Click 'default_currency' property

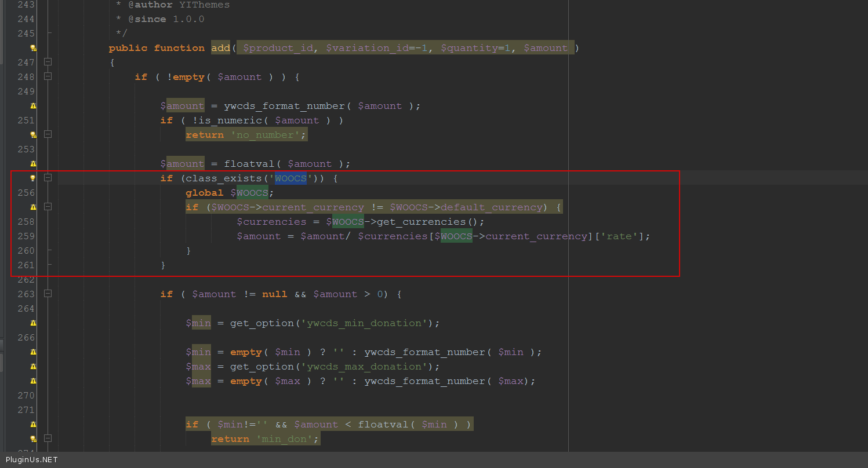click(x=491, y=207)
